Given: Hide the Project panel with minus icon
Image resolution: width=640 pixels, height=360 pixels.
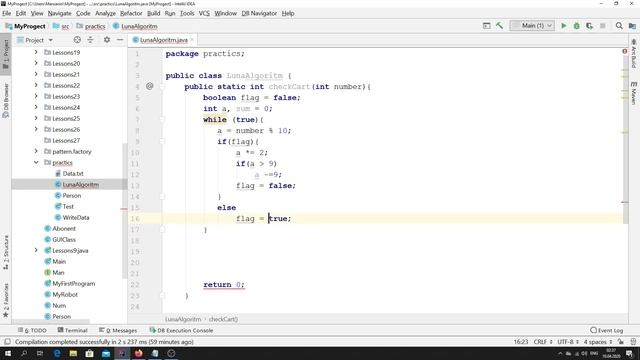Looking at the screenshot, I should [x=120, y=40].
